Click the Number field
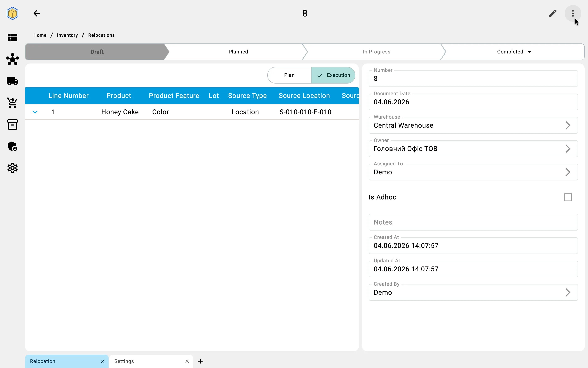The width and height of the screenshot is (588, 368). (x=473, y=78)
